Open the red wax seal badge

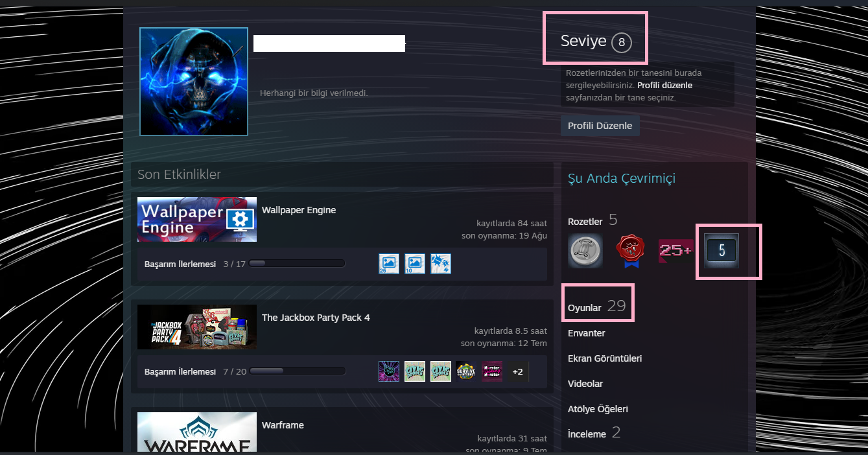[x=629, y=251]
